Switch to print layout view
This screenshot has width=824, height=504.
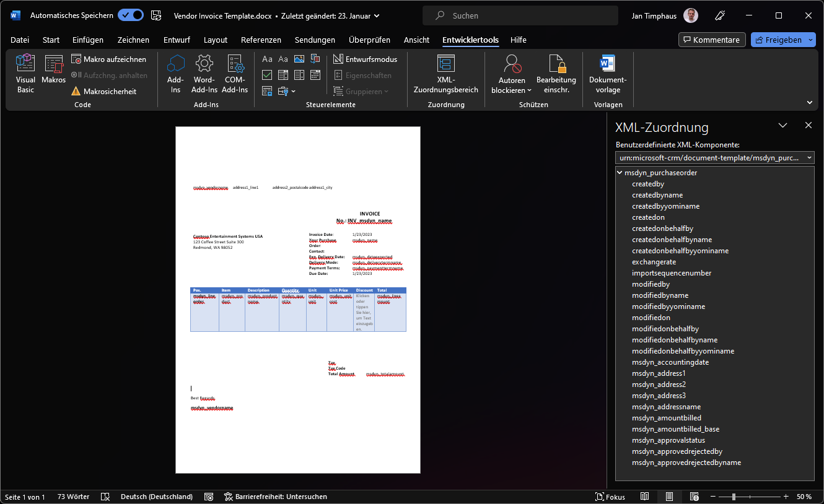(x=670, y=497)
